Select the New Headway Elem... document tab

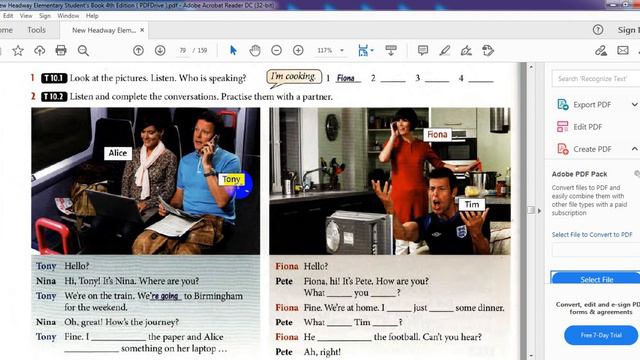pos(104,30)
